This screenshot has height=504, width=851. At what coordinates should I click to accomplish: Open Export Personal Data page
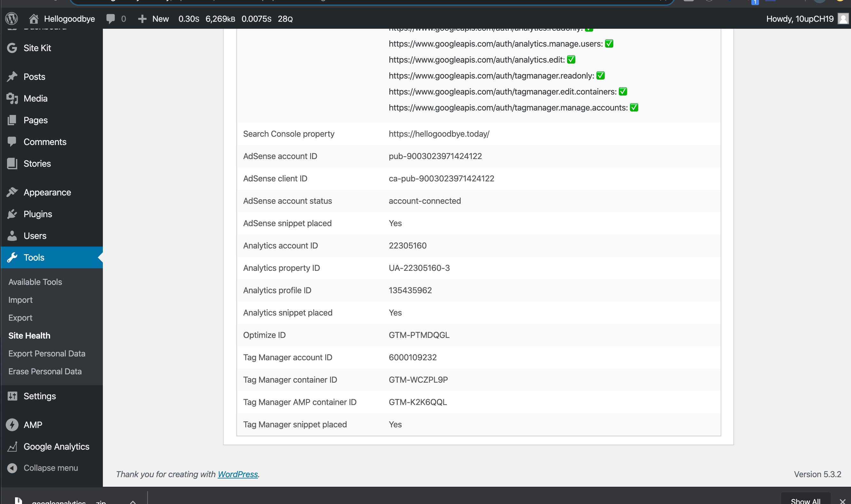pyautogui.click(x=47, y=354)
